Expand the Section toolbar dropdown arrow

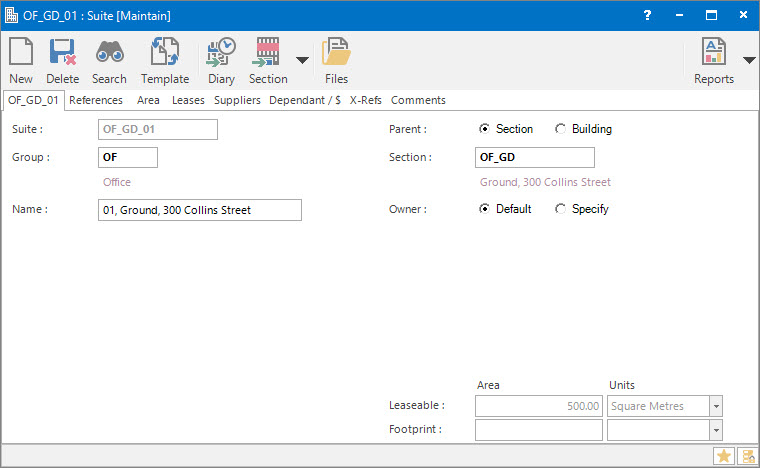pyautogui.click(x=302, y=60)
